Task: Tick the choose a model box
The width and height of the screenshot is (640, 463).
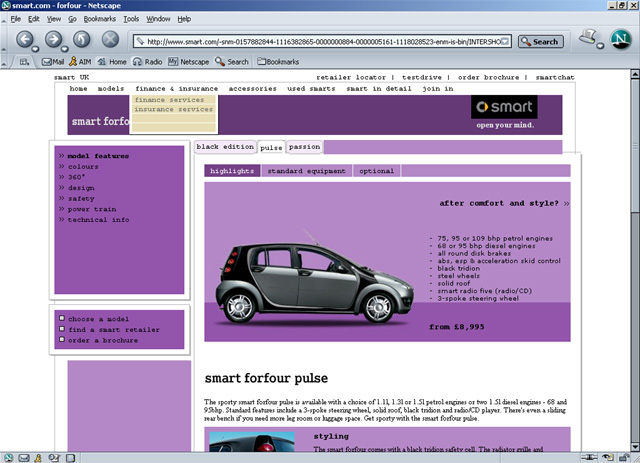Action: click(x=62, y=318)
